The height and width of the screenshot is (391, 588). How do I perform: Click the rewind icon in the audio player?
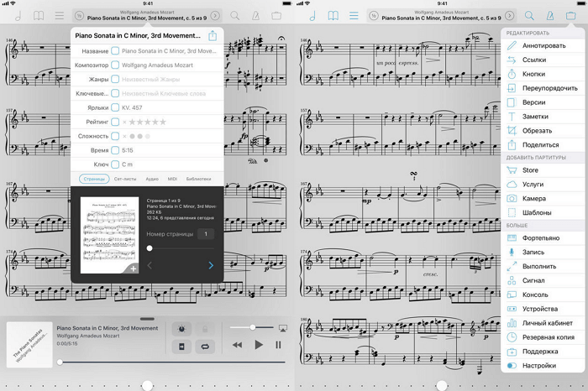(238, 345)
